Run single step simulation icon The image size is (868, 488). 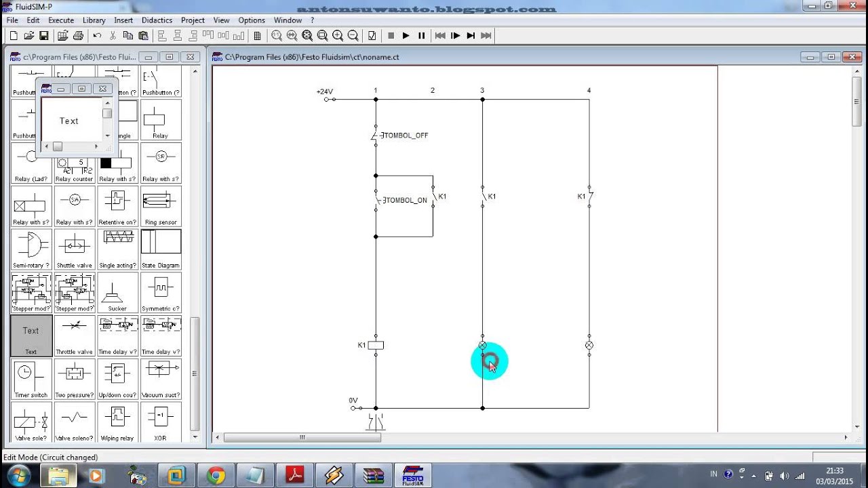456,35
